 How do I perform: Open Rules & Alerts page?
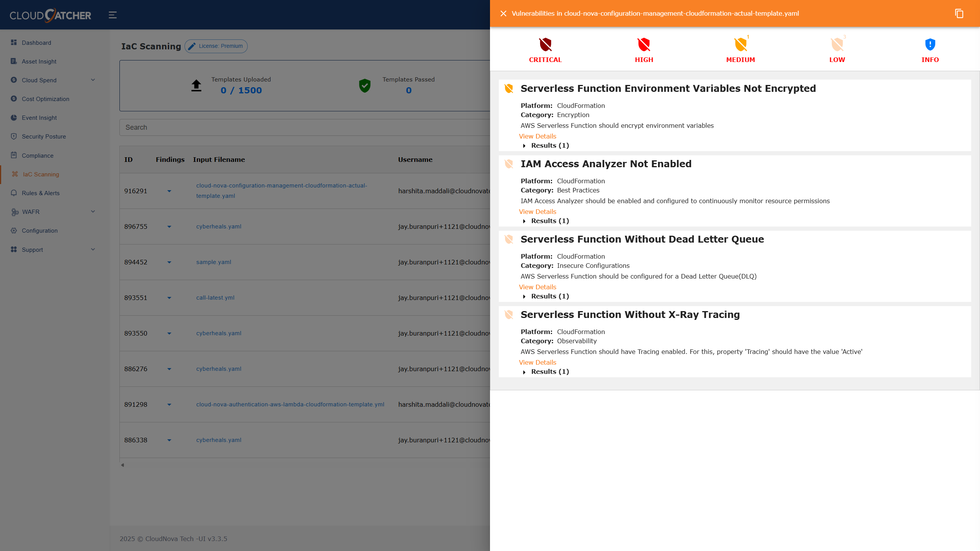pos(41,193)
